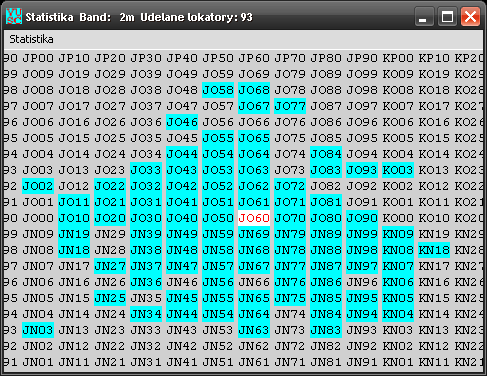
Task: Maximize the Statistika window
Action: (447, 17)
